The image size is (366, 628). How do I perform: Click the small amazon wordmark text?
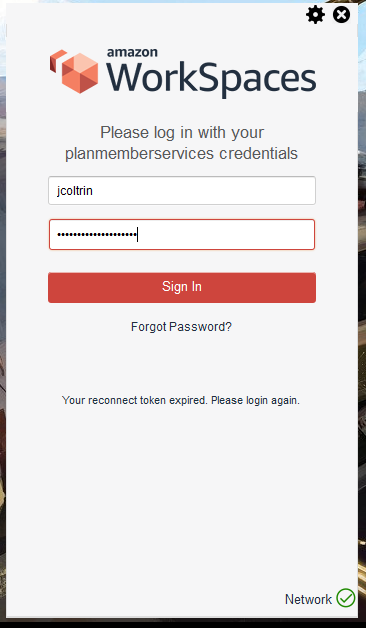pyautogui.click(x=132, y=52)
